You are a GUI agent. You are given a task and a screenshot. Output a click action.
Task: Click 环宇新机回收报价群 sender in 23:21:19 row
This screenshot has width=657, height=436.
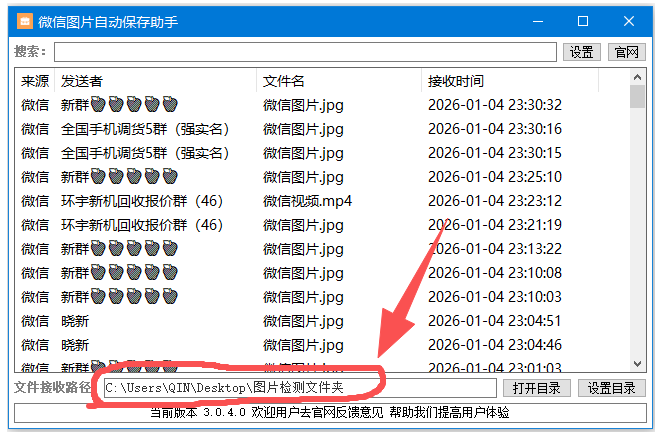pos(142,225)
